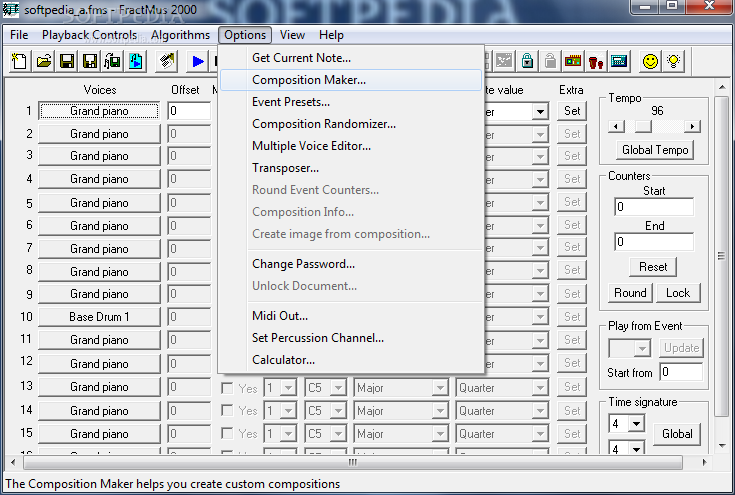Open row 14 Quarter note value dropdown
Viewport: 735px width, 495px height.
click(x=502, y=411)
